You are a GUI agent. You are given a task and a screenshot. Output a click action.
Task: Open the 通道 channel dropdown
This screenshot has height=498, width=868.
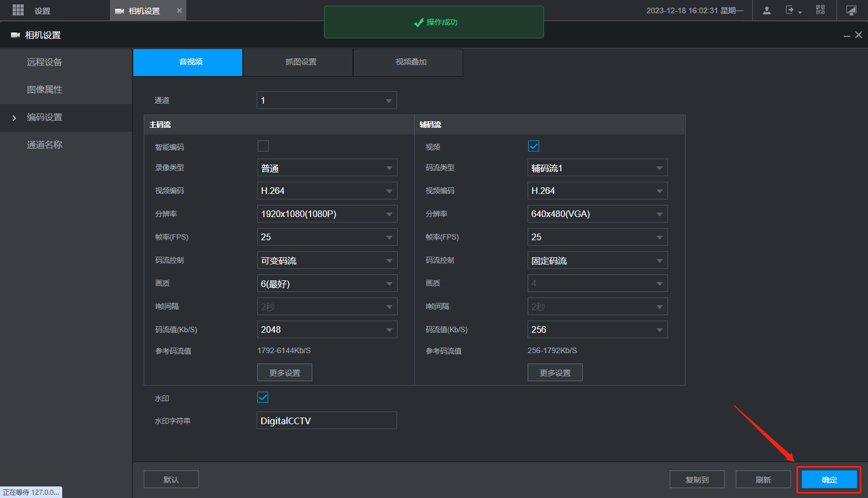point(327,100)
